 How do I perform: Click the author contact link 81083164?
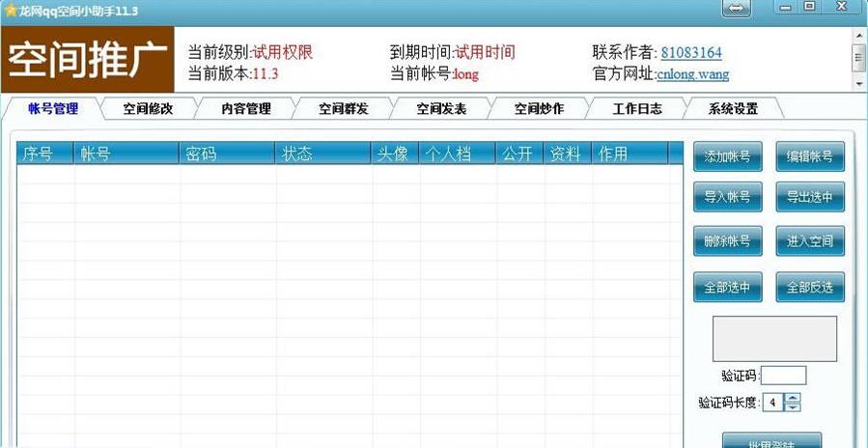tap(690, 53)
